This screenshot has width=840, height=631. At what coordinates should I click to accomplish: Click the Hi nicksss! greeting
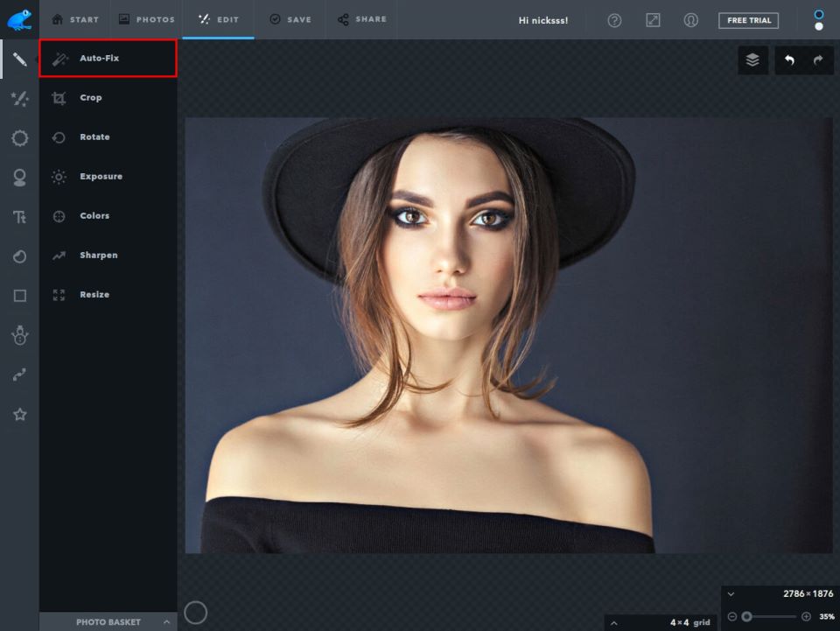click(543, 20)
